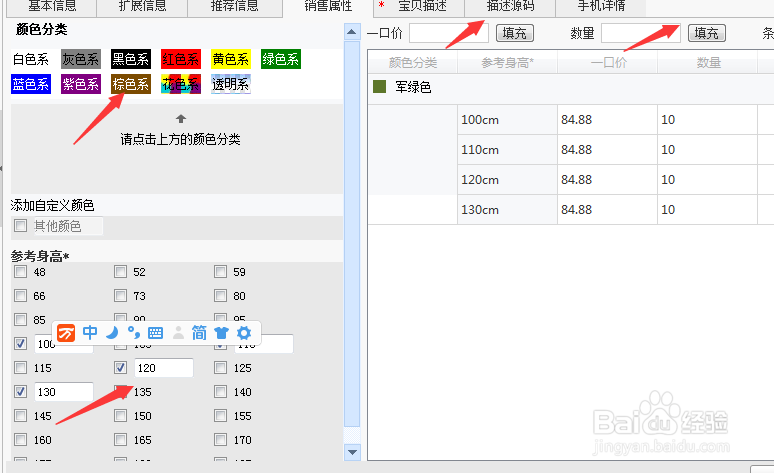The width and height of the screenshot is (774, 473).
Task: Open the 销售属性 tab
Action: click(x=328, y=7)
